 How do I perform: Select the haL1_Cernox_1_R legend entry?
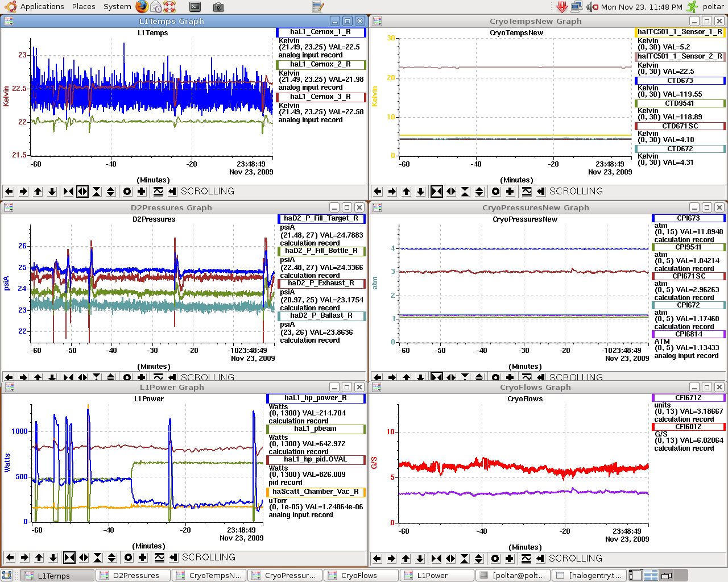pos(321,32)
